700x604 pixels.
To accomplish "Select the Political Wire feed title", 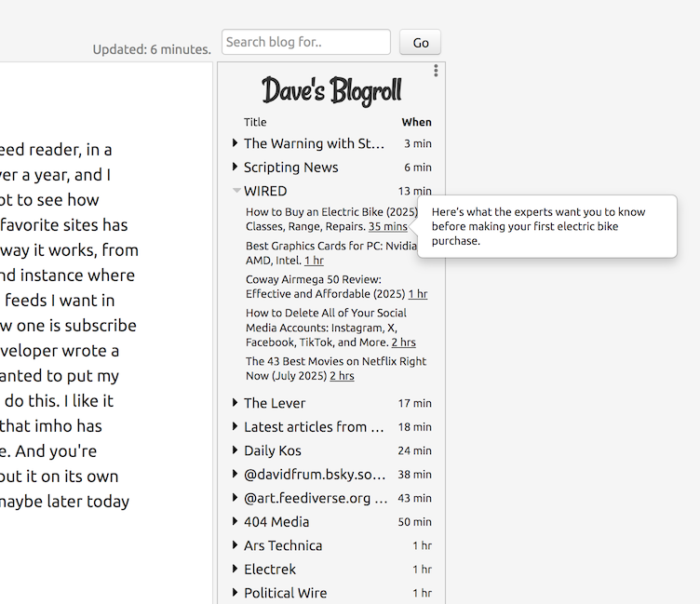I will coord(285,593).
